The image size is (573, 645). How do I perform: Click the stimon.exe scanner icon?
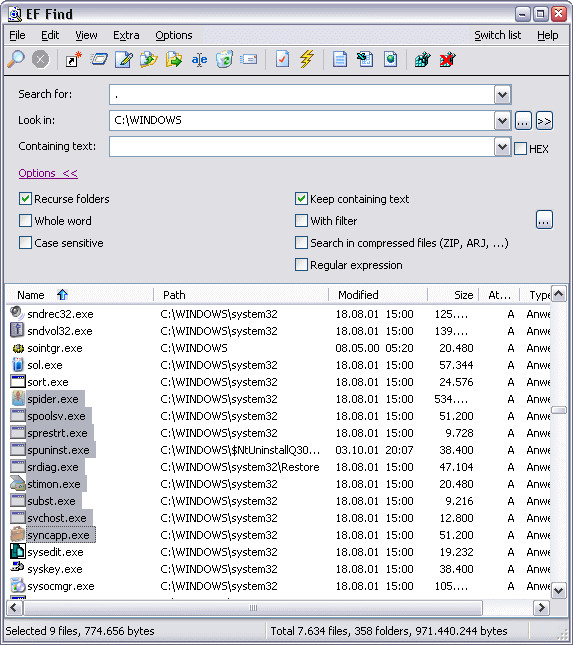[x=18, y=484]
